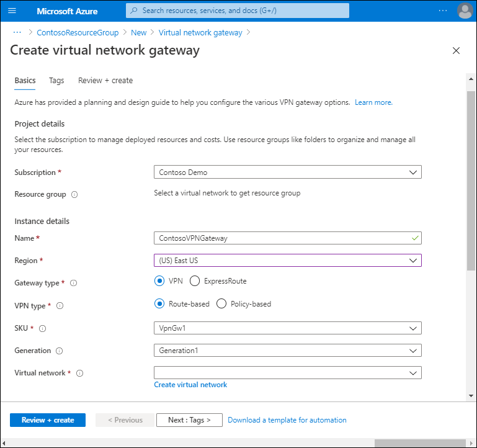Click the scroll up arrow
477x448 pixels.
[471, 79]
